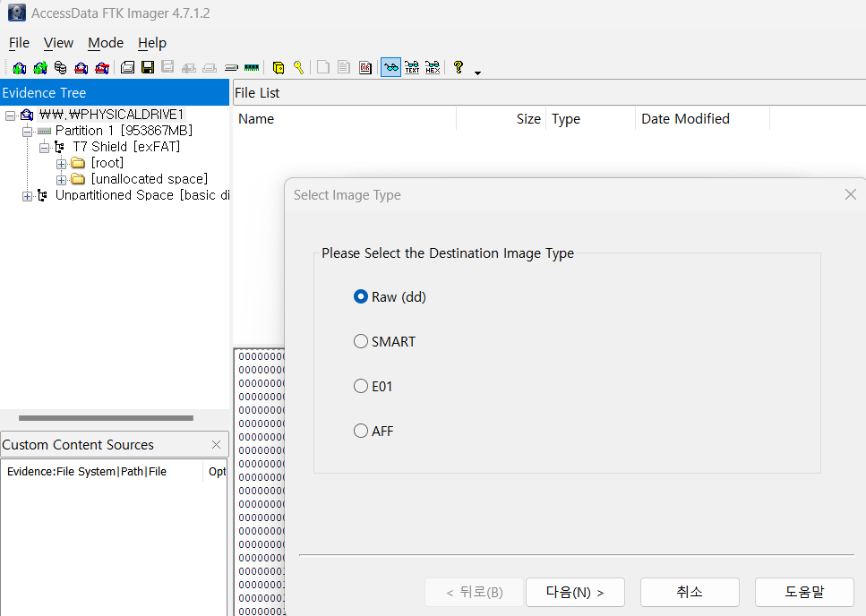Screen dimensions: 866x616
Task: Click the Export Files page icon
Action: click(x=323, y=68)
